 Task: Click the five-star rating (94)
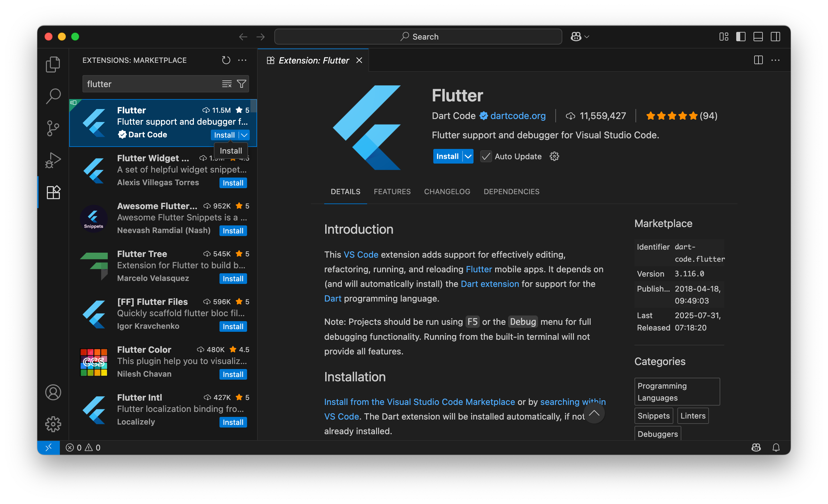coord(681,116)
